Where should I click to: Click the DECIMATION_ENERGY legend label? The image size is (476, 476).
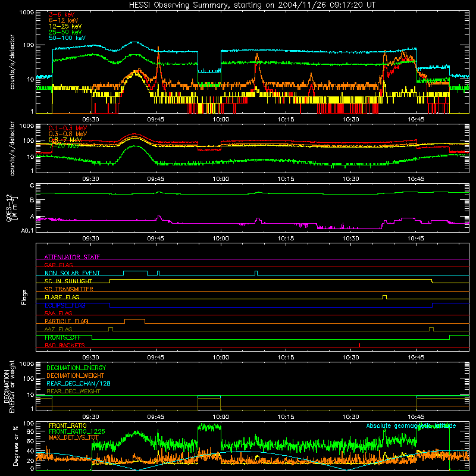pos(76,368)
